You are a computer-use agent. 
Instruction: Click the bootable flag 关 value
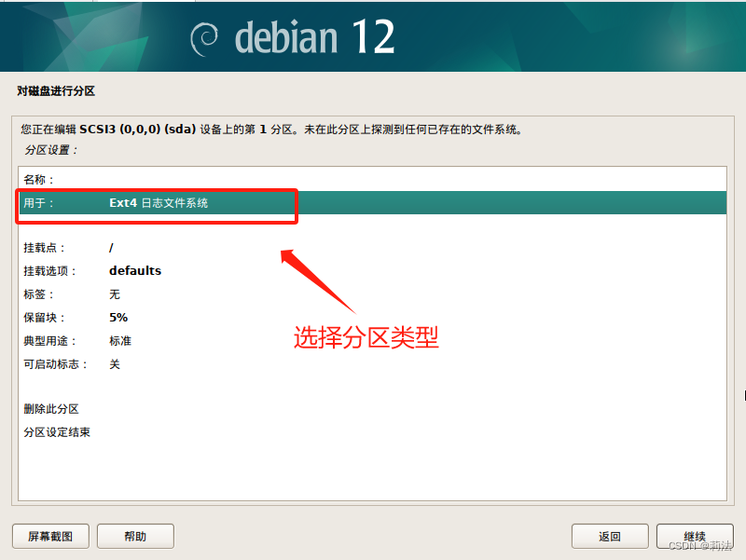pyautogui.click(x=115, y=364)
